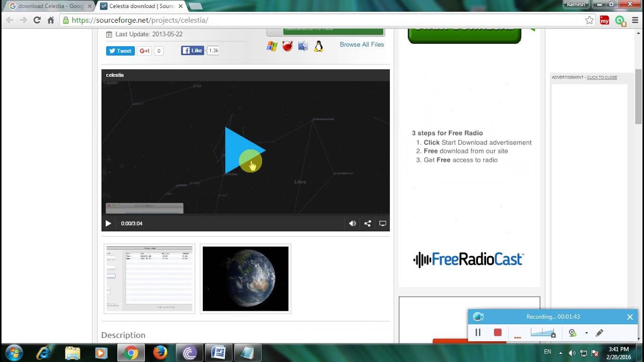
Task: Close the Celestia download tab
Action: click(x=180, y=6)
